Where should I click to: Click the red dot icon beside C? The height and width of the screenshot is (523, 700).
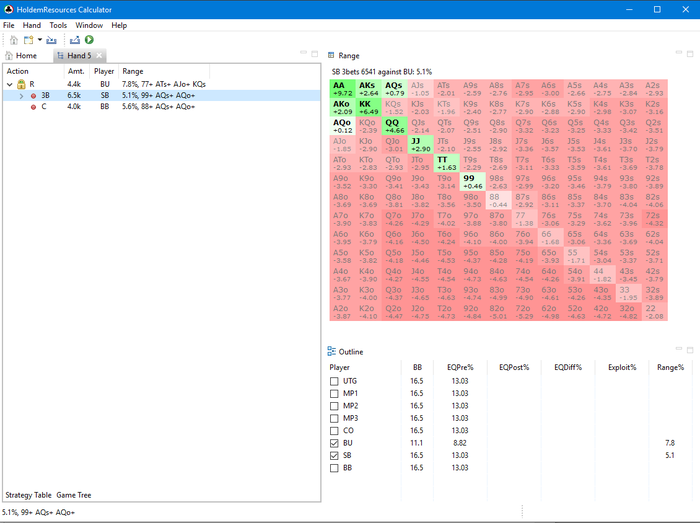[x=33, y=107]
